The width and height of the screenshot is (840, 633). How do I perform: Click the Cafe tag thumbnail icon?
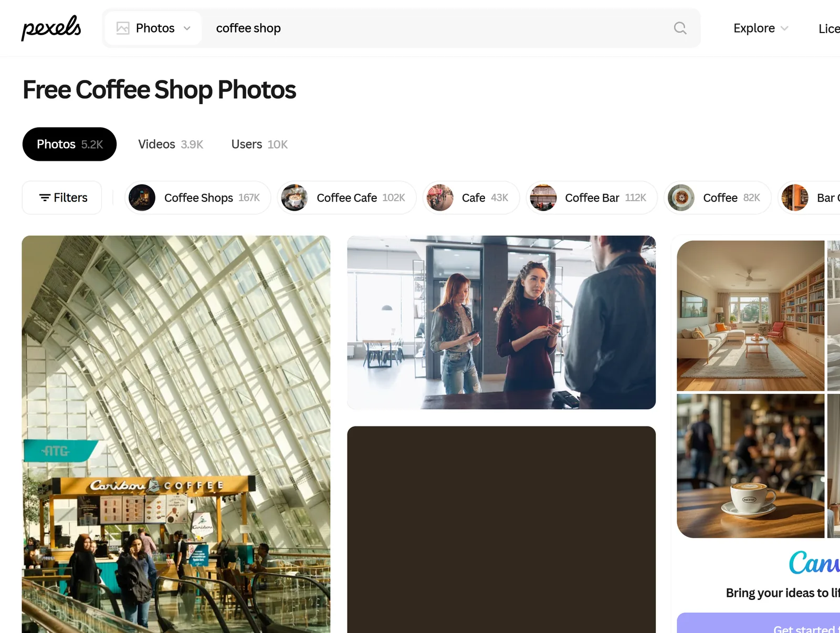pos(440,198)
